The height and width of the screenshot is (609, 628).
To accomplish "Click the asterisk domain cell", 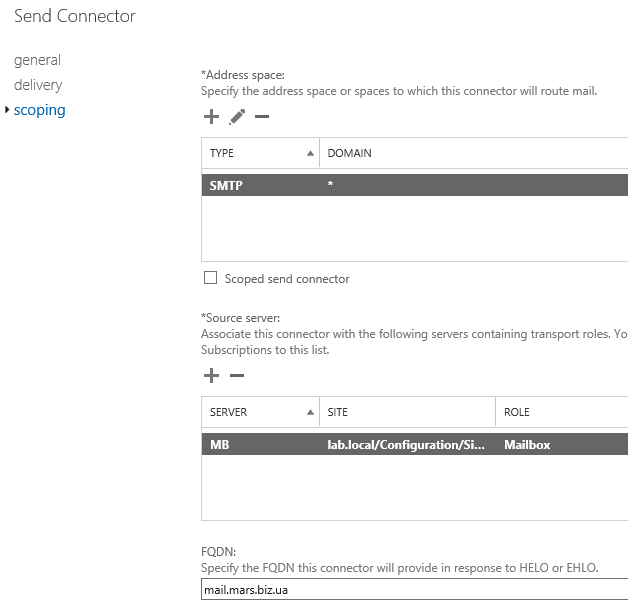I will click(331, 185).
